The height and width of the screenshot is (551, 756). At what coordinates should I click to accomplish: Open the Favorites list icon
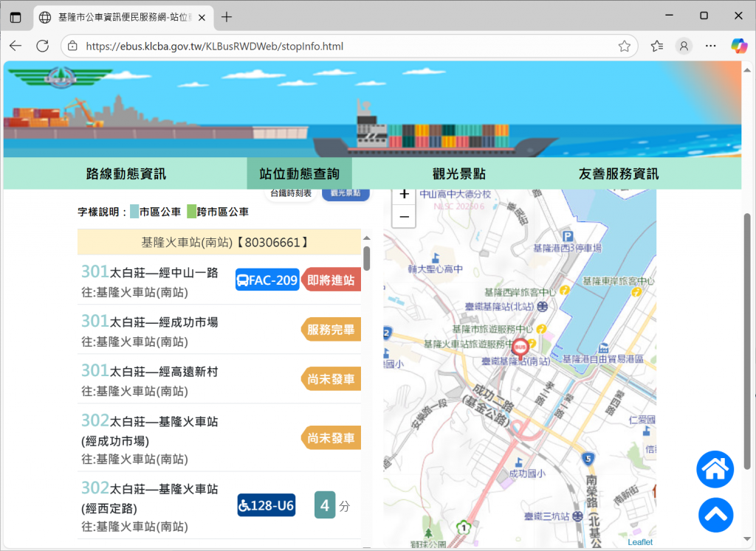pyautogui.click(x=656, y=46)
